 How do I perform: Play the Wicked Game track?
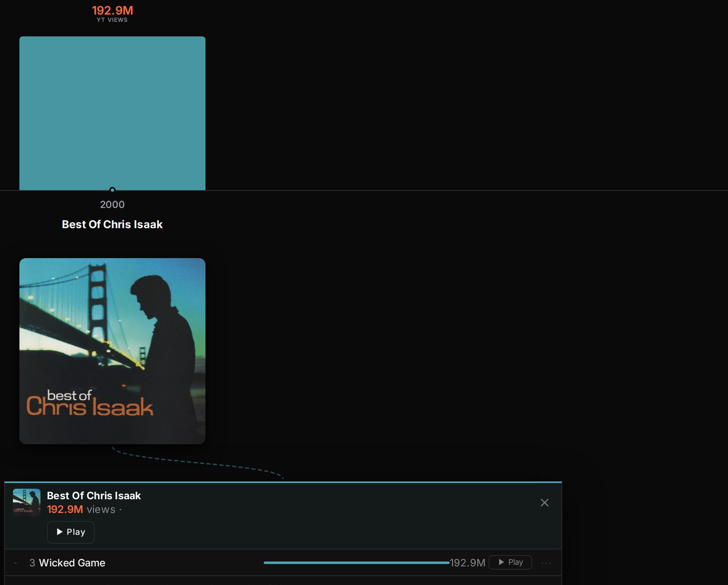click(510, 562)
